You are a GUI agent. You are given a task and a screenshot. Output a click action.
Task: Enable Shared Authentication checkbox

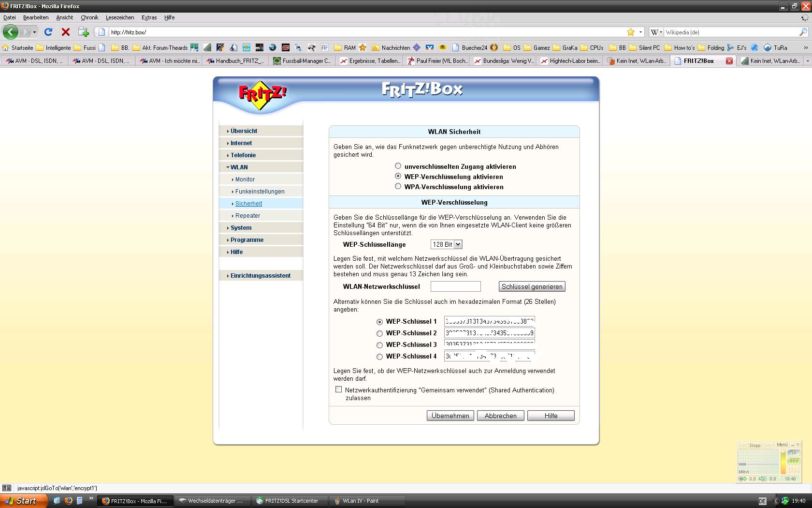pyautogui.click(x=338, y=389)
